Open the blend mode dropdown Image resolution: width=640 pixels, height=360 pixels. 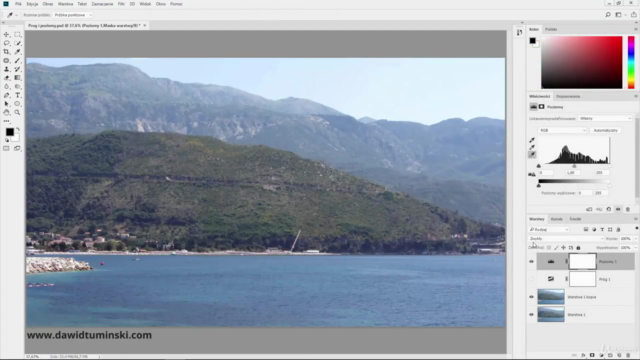pos(566,239)
